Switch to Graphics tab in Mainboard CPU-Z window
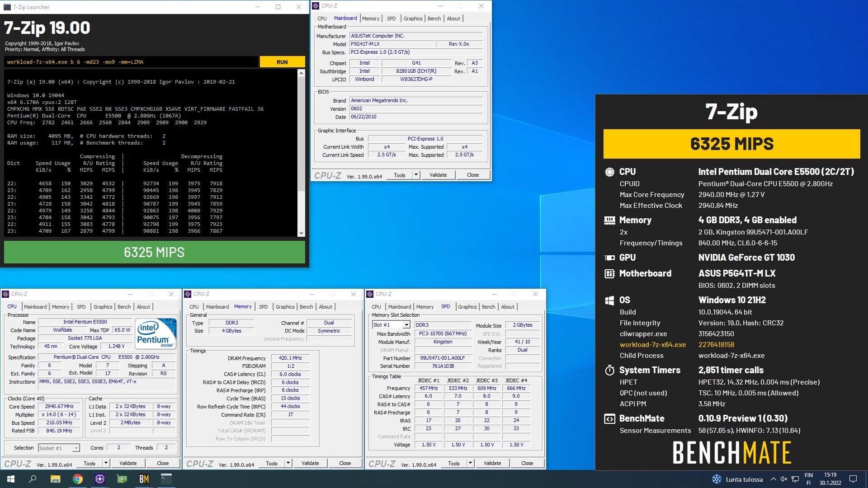 pos(413,19)
